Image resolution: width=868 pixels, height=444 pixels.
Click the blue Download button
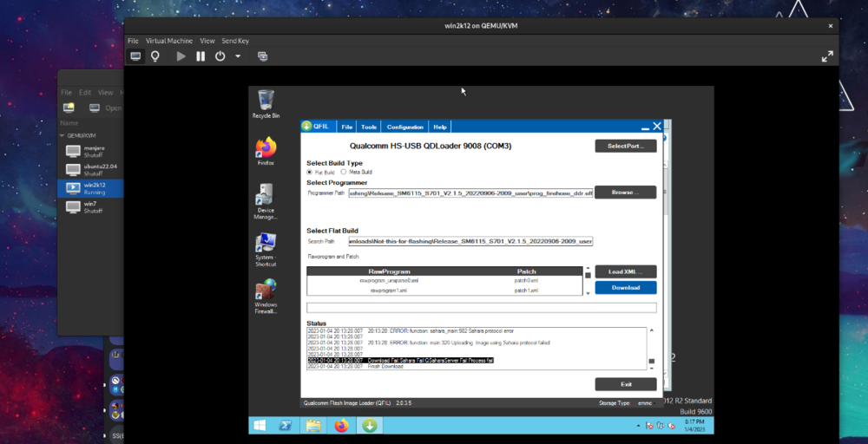[626, 288]
